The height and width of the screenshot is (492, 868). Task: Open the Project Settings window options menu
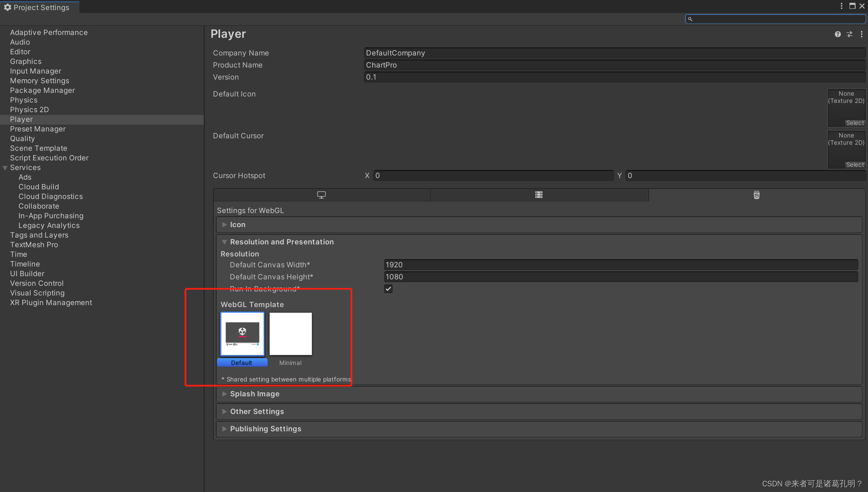tap(841, 6)
